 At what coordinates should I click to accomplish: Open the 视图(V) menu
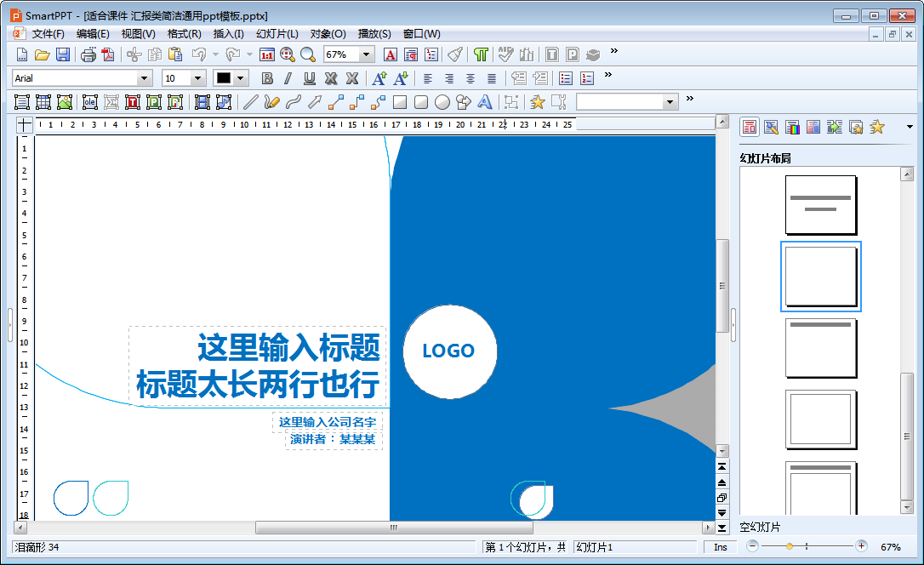(139, 34)
